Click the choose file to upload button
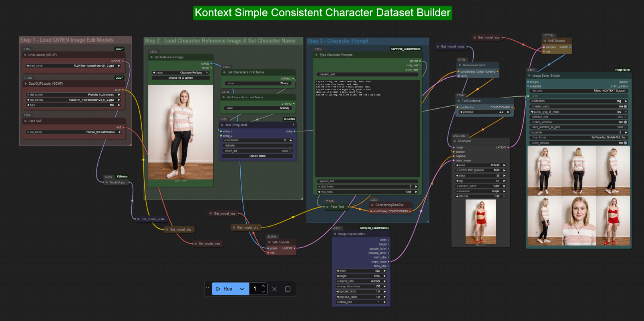 (180, 78)
